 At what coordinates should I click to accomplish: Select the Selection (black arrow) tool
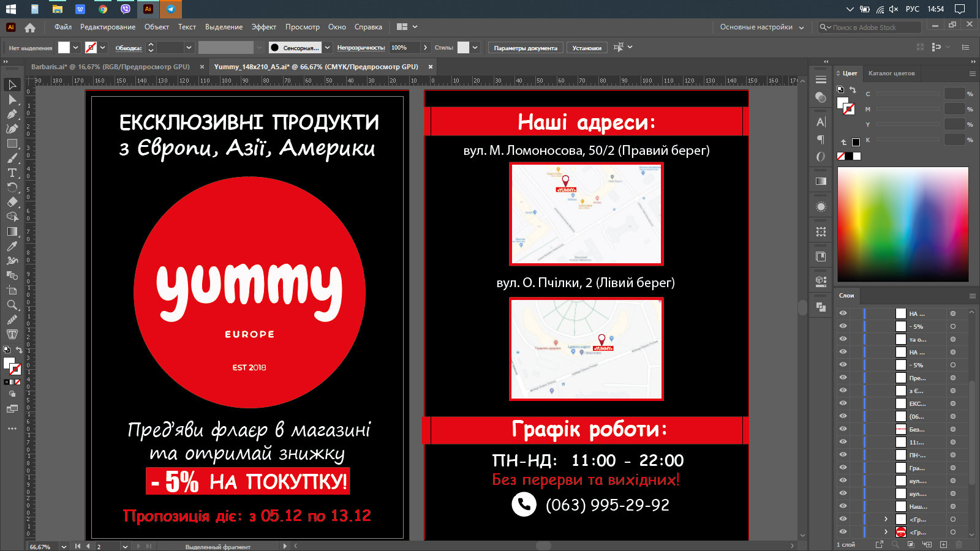click(x=12, y=84)
